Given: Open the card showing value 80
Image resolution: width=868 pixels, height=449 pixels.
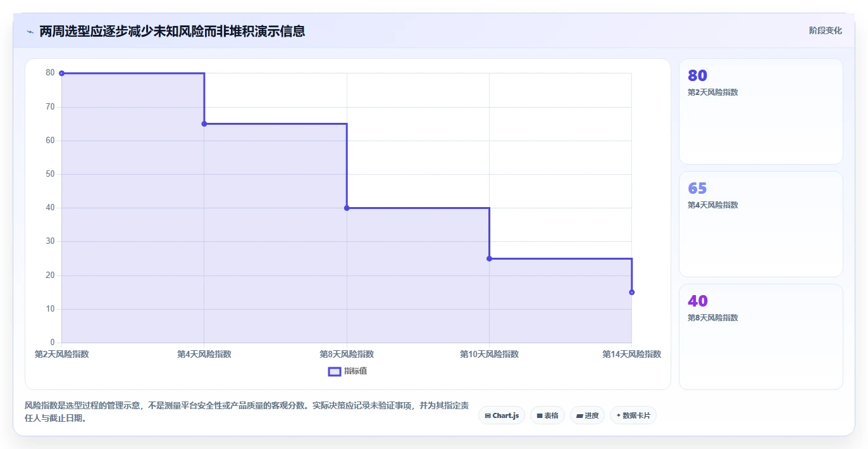Looking at the screenshot, I should click(760, 111).
